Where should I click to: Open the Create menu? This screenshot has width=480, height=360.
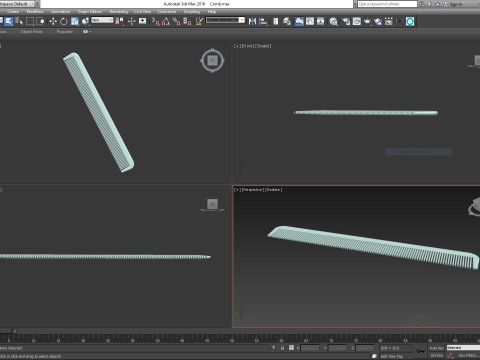(13, 12)
